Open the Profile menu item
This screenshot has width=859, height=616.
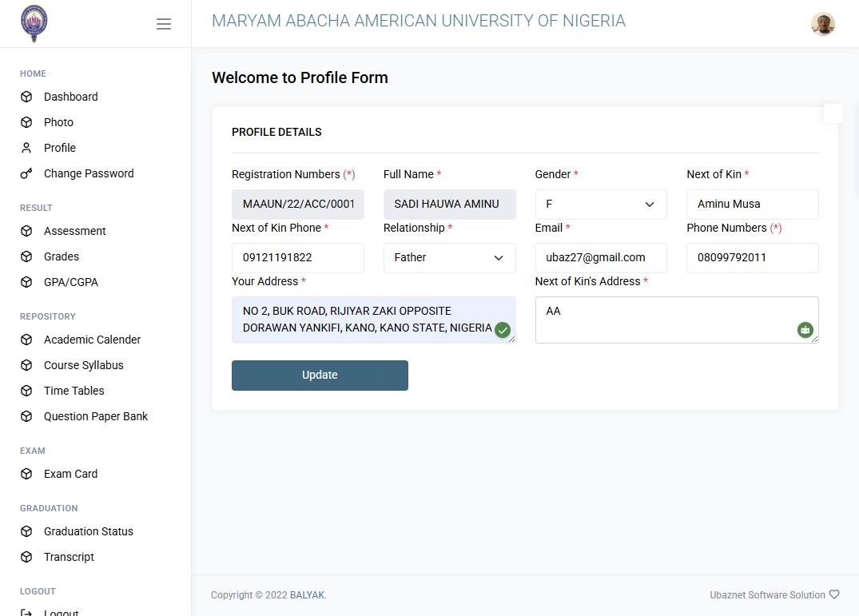point(60,148)
